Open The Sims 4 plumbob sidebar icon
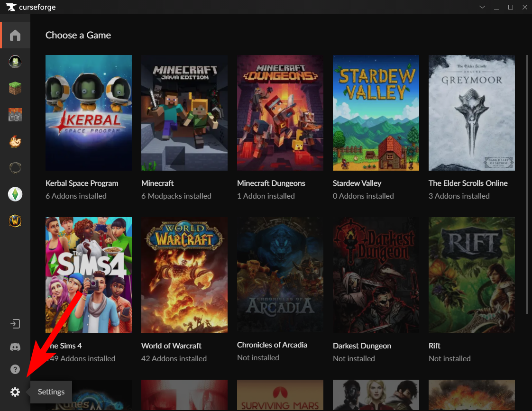The image size is (532, 411). pyautogui.click(x=15, y=194)
